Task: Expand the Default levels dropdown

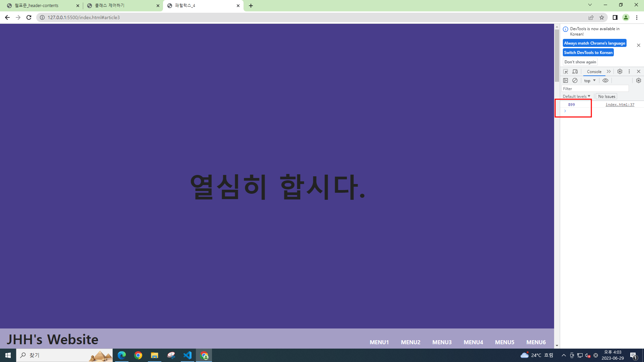Action: coord(576,96)
